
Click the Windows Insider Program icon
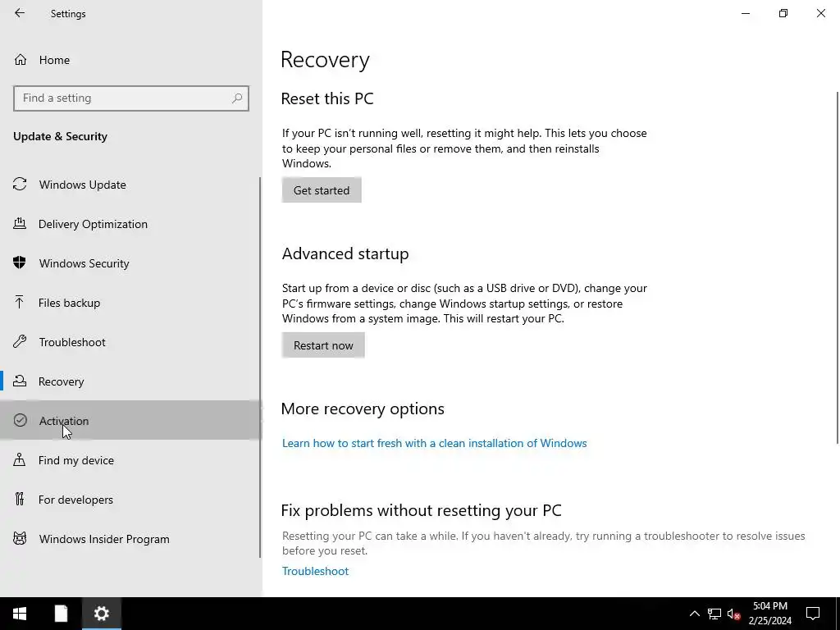point(20,538)
